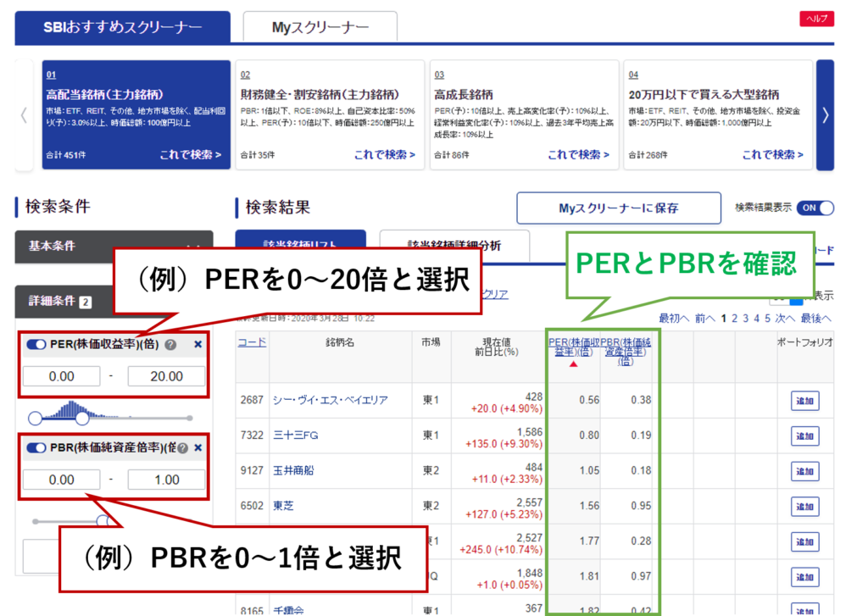Click the right handle of the PER slider

(82, 418)
